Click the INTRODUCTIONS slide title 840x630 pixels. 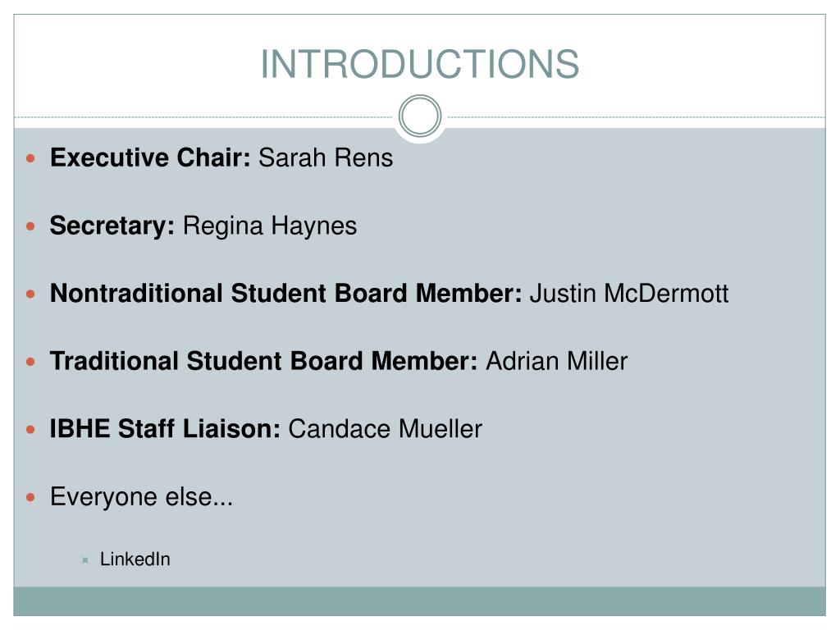[x=420, y=64]
